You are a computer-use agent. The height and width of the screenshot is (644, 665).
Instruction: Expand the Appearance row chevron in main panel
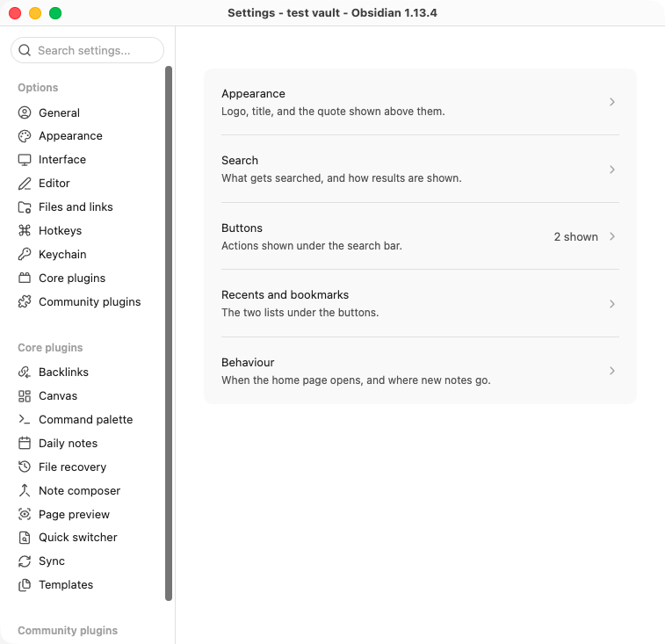click(x=612, y=102)
